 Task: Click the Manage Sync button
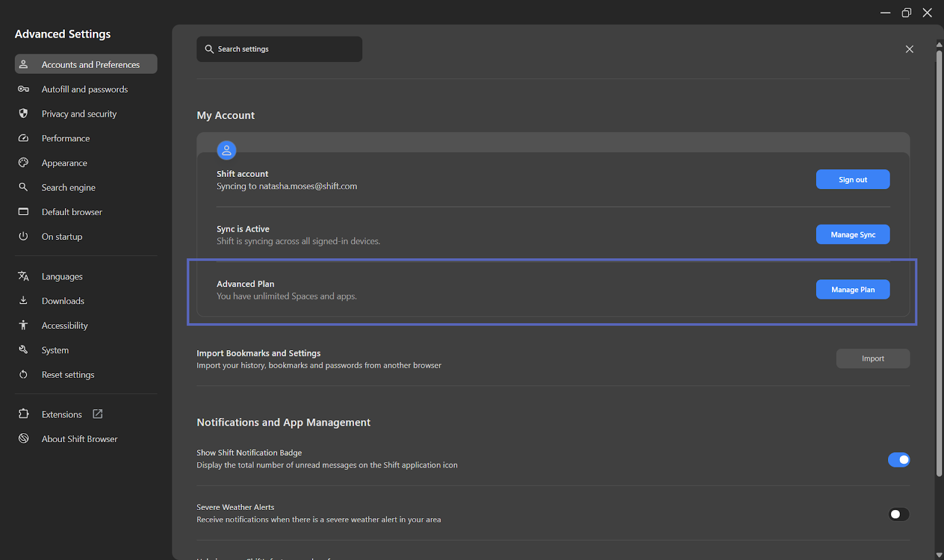(x=853, y=234)
